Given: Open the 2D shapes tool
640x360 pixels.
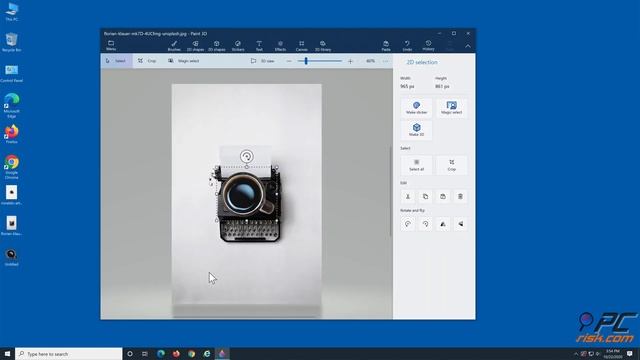Looking at the screenshot, I should (195, 46).
